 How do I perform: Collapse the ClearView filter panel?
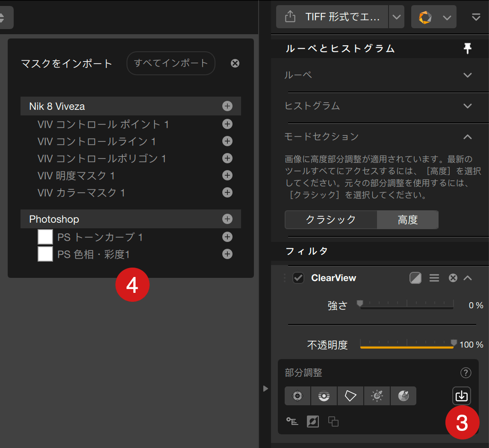coord(468,278)
